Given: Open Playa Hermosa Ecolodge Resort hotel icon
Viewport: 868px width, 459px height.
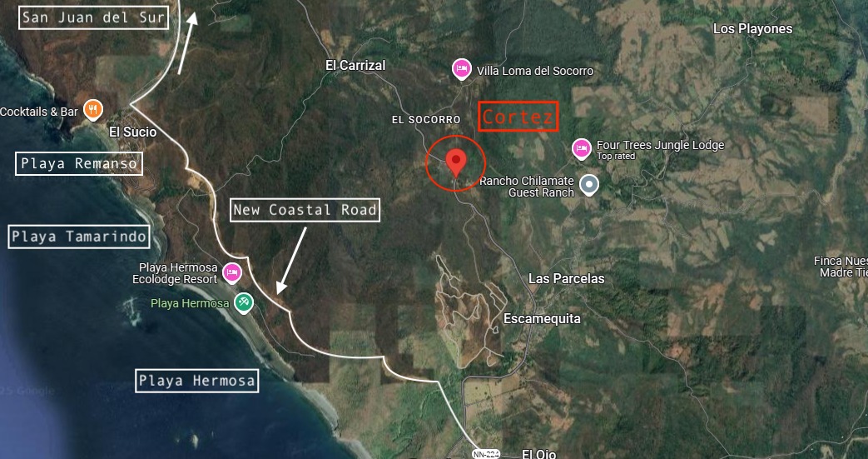Looking at the screenshot, I should pyautogui.click(x=232, y=272).
